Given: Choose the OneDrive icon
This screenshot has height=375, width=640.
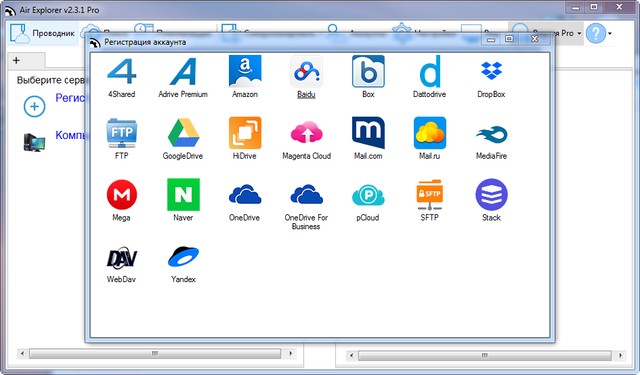Looking at the screenshot, I should click(245, 194).
